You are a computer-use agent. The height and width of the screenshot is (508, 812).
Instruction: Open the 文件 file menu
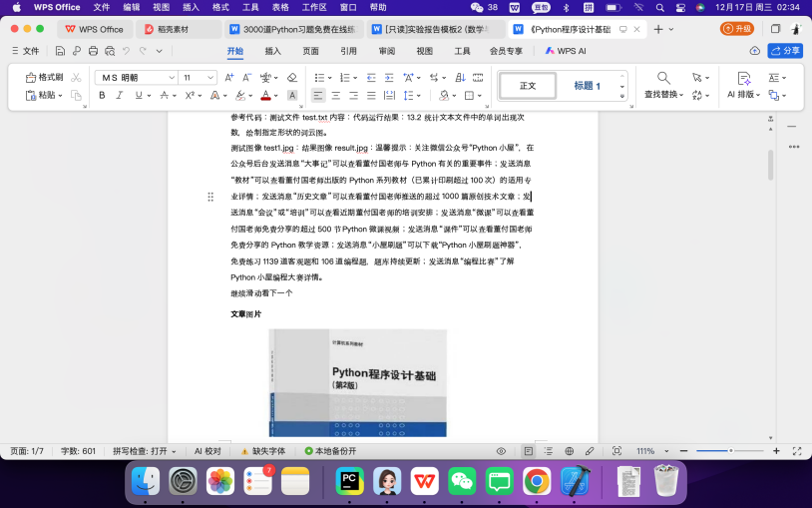pyautogui.click(x=25, y=51)
